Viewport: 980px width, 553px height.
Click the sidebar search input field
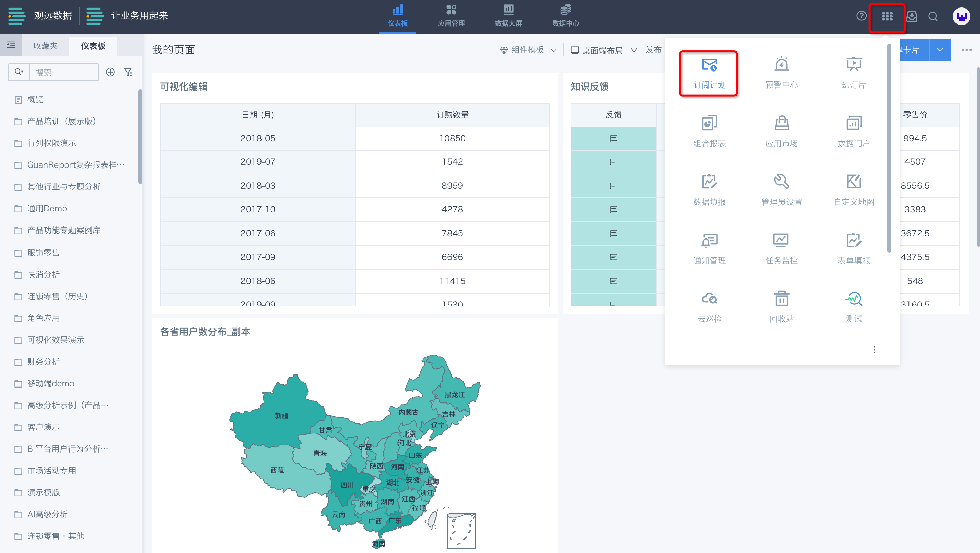click(x=64, y=72)
